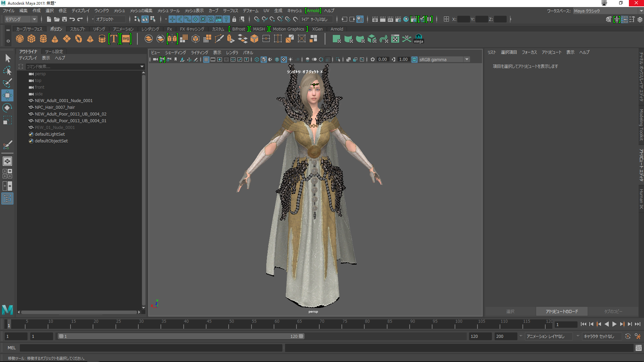Open the モデリング menu set dropdown

pos(21,19)
